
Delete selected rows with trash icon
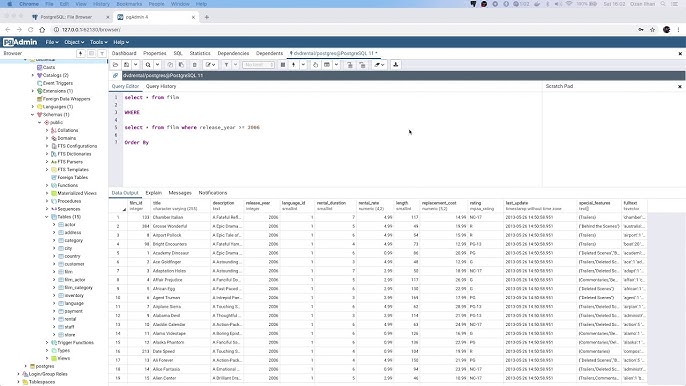coord(195,65)
